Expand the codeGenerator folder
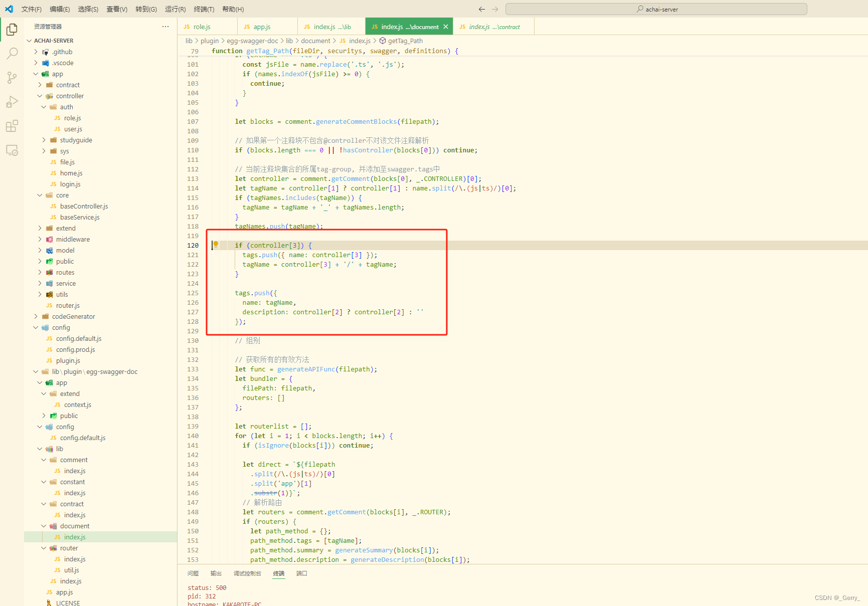868x606 pixels. (100, 316)
